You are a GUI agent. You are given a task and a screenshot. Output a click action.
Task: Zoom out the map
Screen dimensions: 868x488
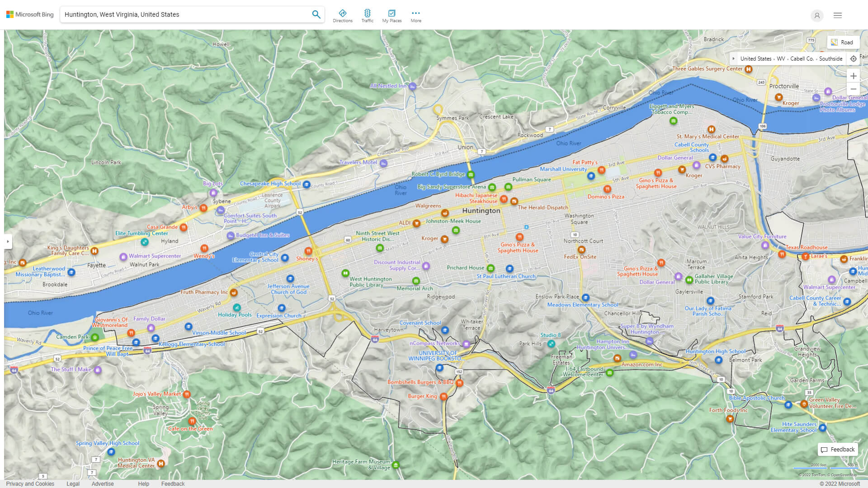[x=853, y=89]
